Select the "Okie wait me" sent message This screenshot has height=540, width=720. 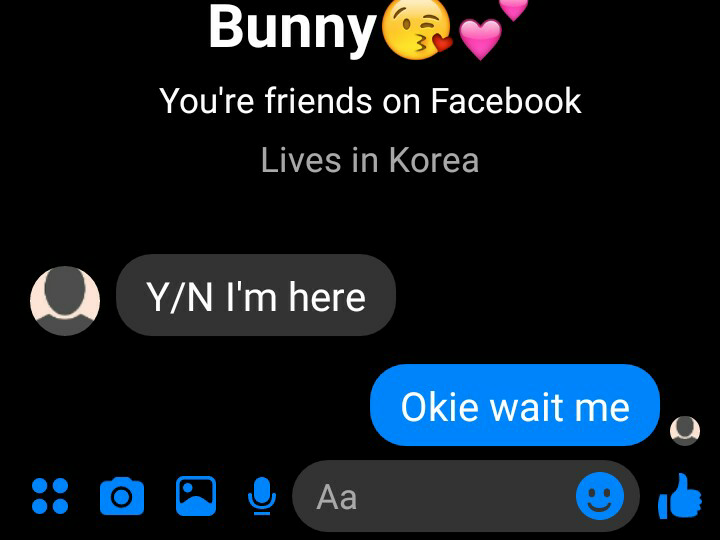(515, 405)
